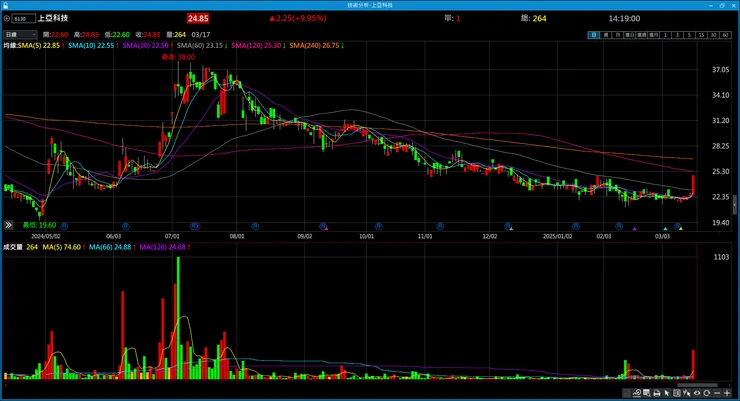Click the window search tool icon in bottom toolbar
740x401 pixels.
[647, 393]
